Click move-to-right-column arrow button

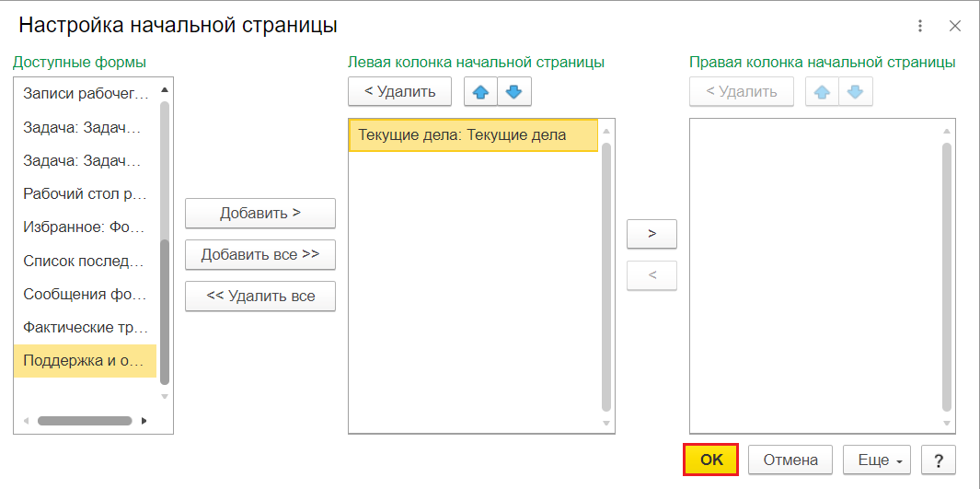(651, 234)
